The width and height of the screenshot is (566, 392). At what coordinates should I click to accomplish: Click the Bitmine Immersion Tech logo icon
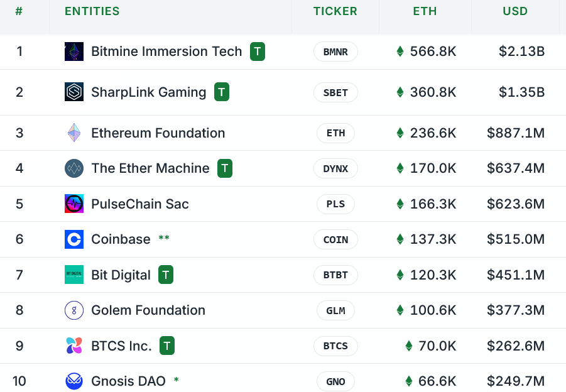74,52
